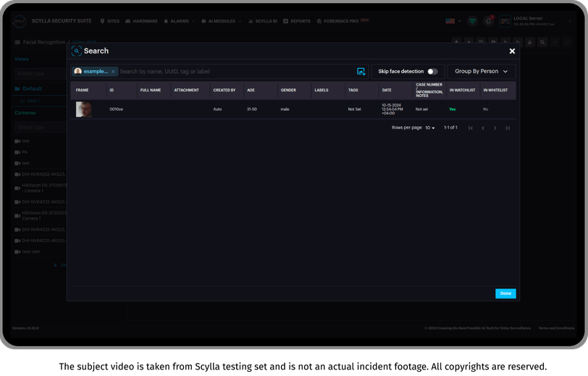Viewport: 588px width, 376px height.
Task: Remove the example image chip from search
Action: pyautogui.click(x=113, y=71)
